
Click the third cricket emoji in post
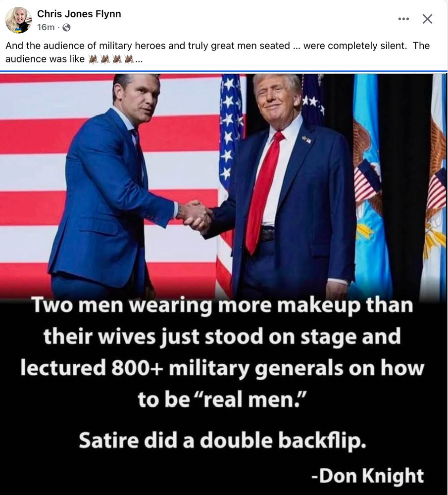(x=117, y=59)
